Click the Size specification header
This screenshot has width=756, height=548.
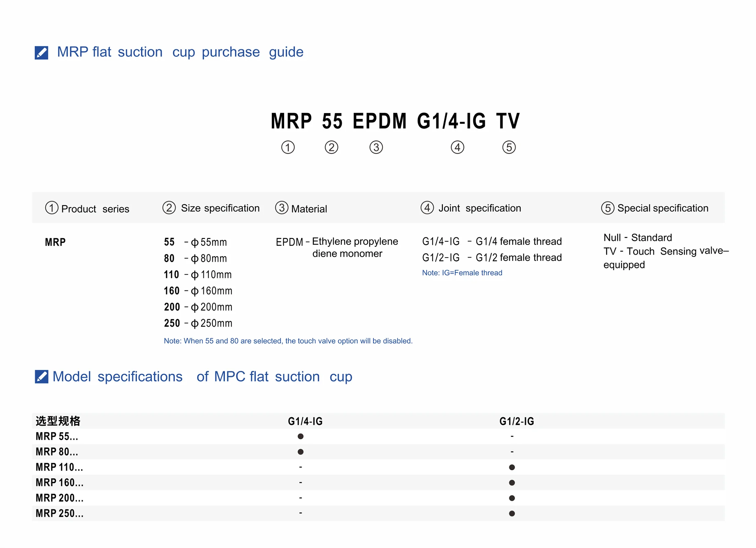(x=220, y=208)
